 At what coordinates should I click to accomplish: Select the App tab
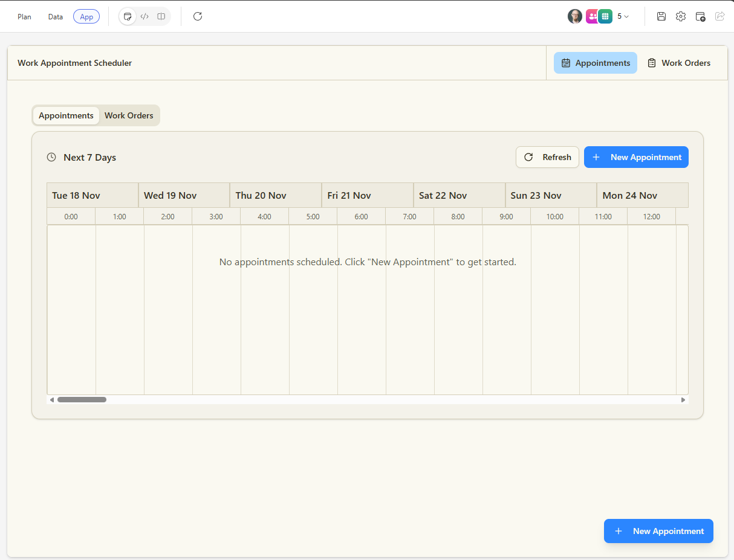(x=86, y=17)
